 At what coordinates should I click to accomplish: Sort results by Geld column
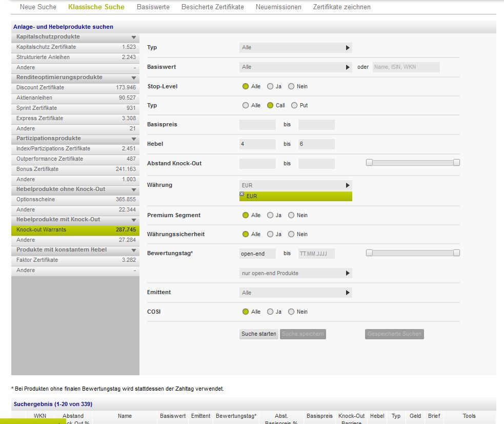point(415,416)
